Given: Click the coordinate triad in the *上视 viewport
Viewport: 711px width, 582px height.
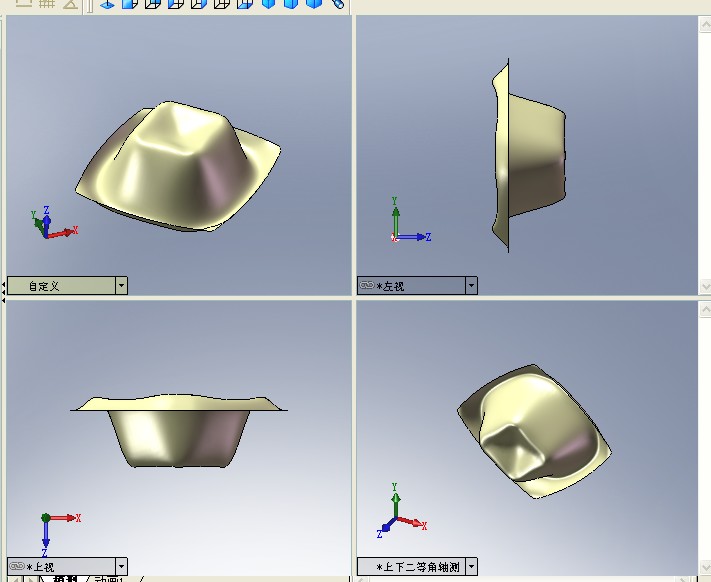Looking at the screenshot, I should point(60,535).
